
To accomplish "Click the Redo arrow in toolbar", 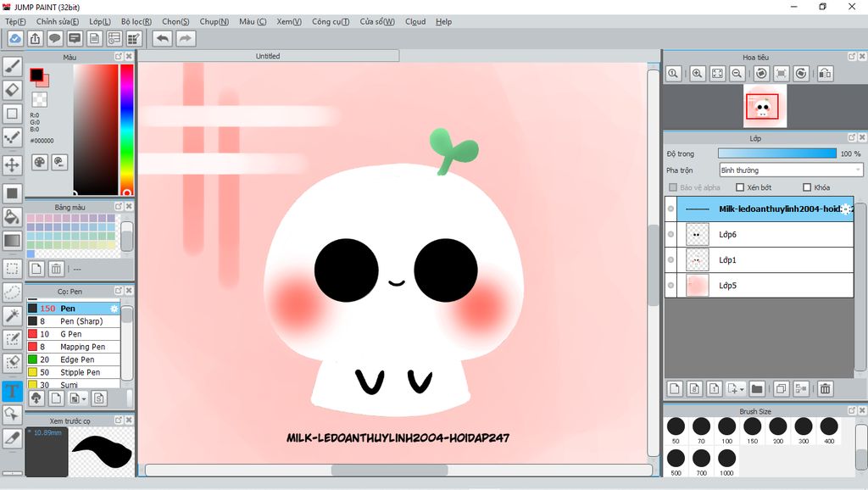I will (186, 39).
